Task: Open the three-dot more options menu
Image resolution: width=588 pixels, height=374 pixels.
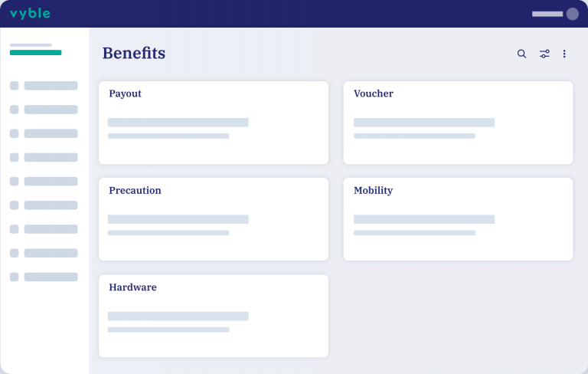Action: 564,54
